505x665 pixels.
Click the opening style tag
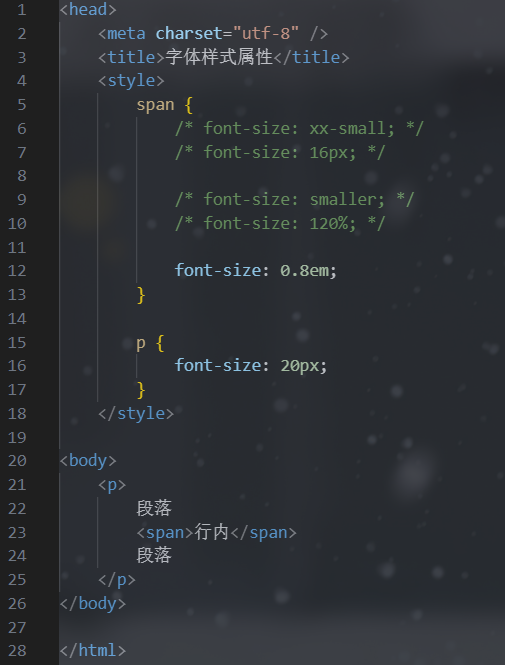tap(131, 81)
